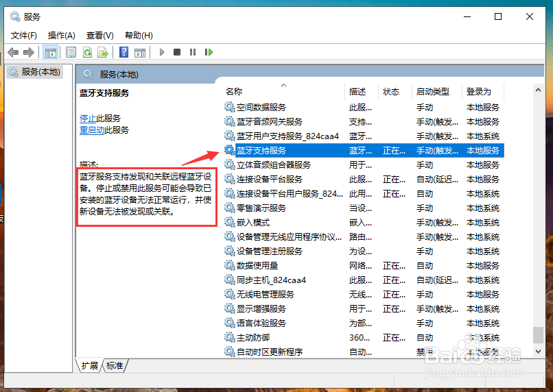
Task: Click the 蓝牙支持服务 heading in details pane
Action: [104, 93]
